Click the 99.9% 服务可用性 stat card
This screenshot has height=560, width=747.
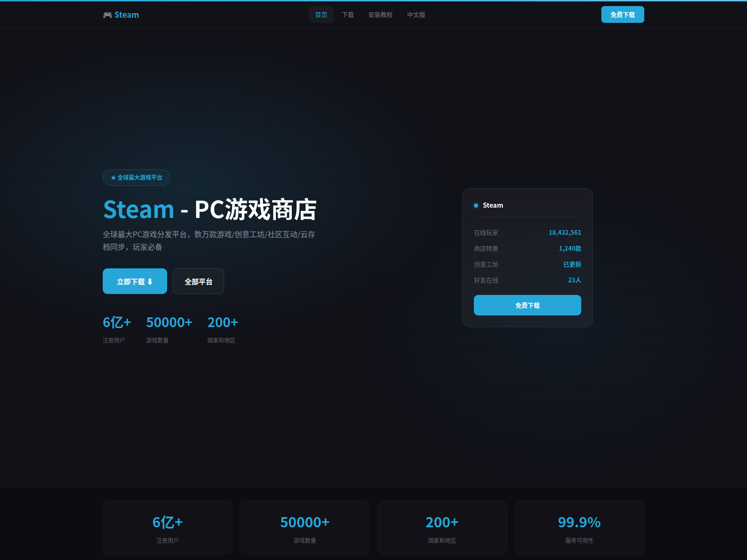pos(579,528)
